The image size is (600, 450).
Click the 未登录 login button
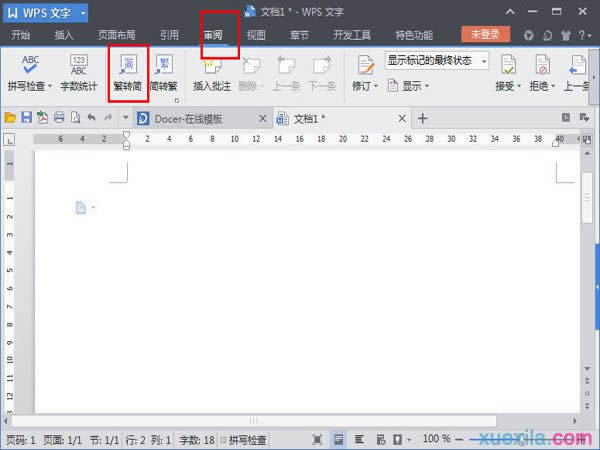click(485, 35)
